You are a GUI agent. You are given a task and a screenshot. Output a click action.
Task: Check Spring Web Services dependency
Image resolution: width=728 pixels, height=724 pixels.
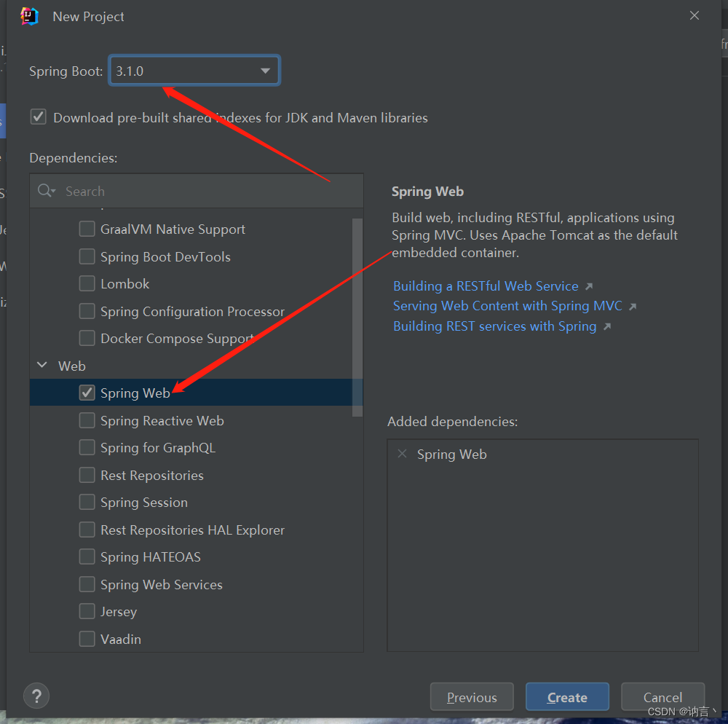point(87,584)
